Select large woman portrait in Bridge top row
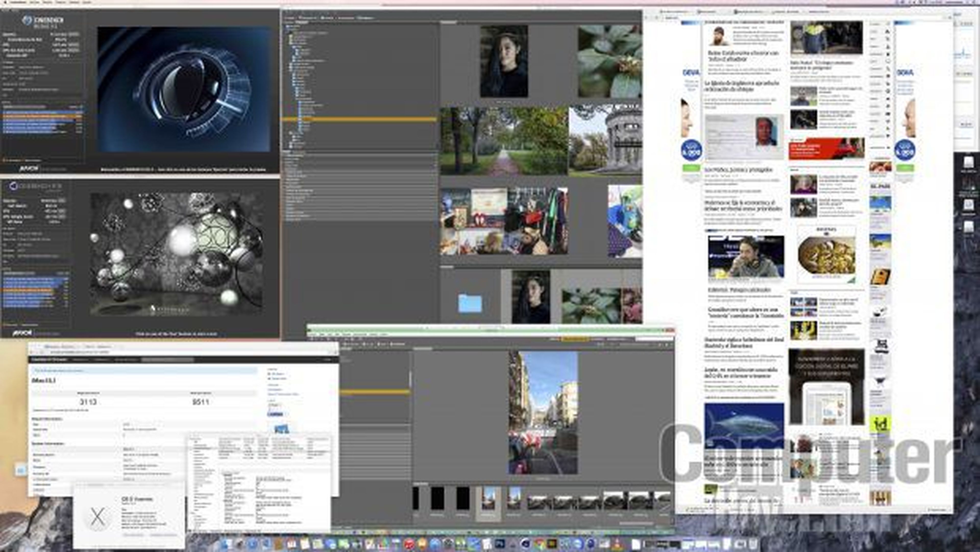The image size is (980, 552). click(x=504, y=61)
